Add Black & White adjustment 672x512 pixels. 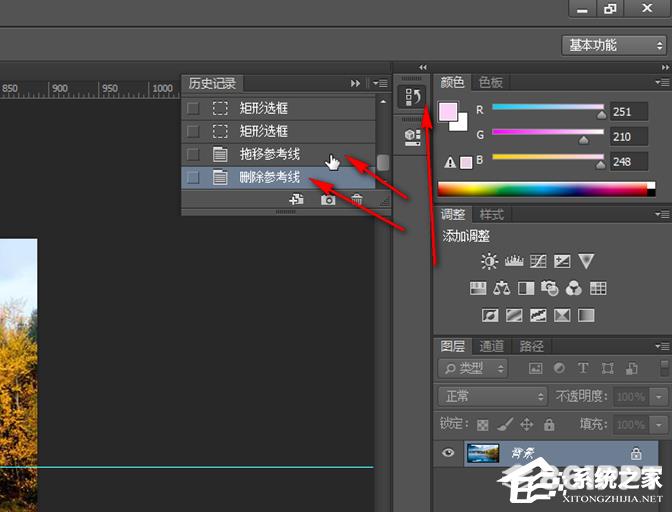(526, 288)
